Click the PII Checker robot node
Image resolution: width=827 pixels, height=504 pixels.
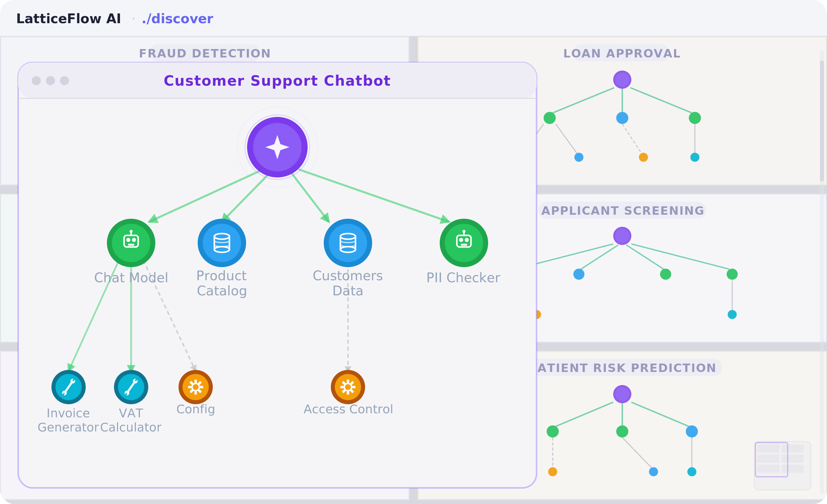[464, 243]
